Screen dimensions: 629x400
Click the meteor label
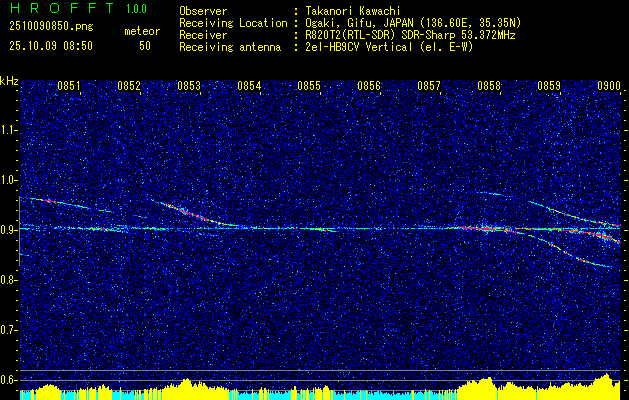click(x=142, y=31)
